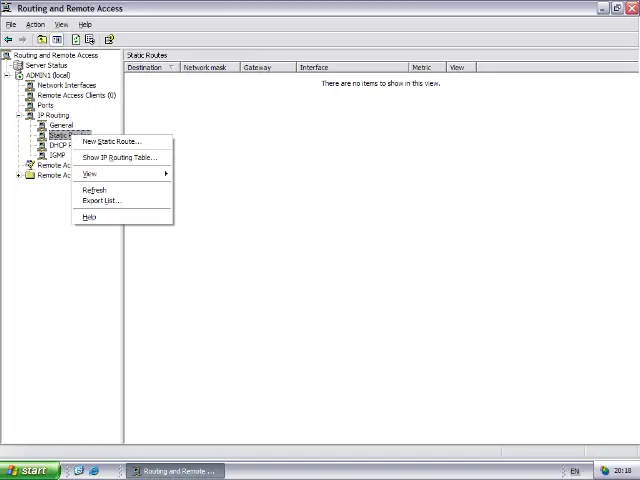Click the system tray security icon
Image resolution: width=640 pixels, height=480 pixels.
click(604, 471)
